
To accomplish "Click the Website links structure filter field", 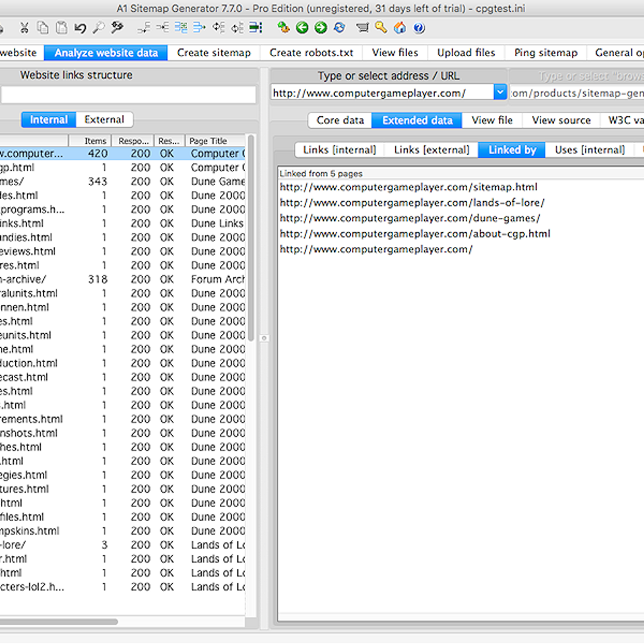I will [128, 95].
